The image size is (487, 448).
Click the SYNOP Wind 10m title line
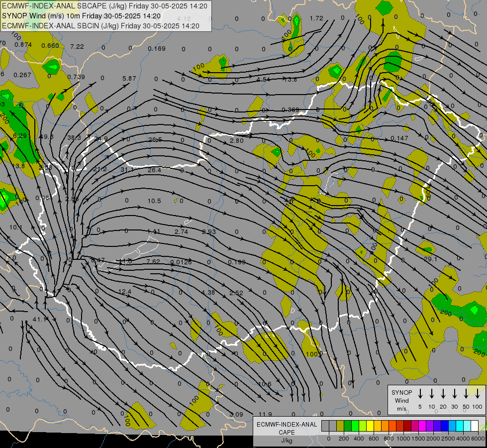81,16
